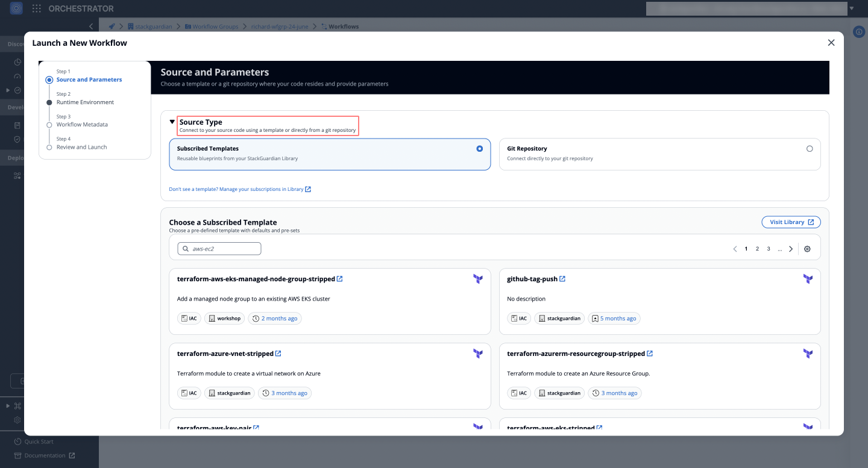Click the trend chart icon in sidebar
This screenshot has height=468, width=868.
(17, 90)
